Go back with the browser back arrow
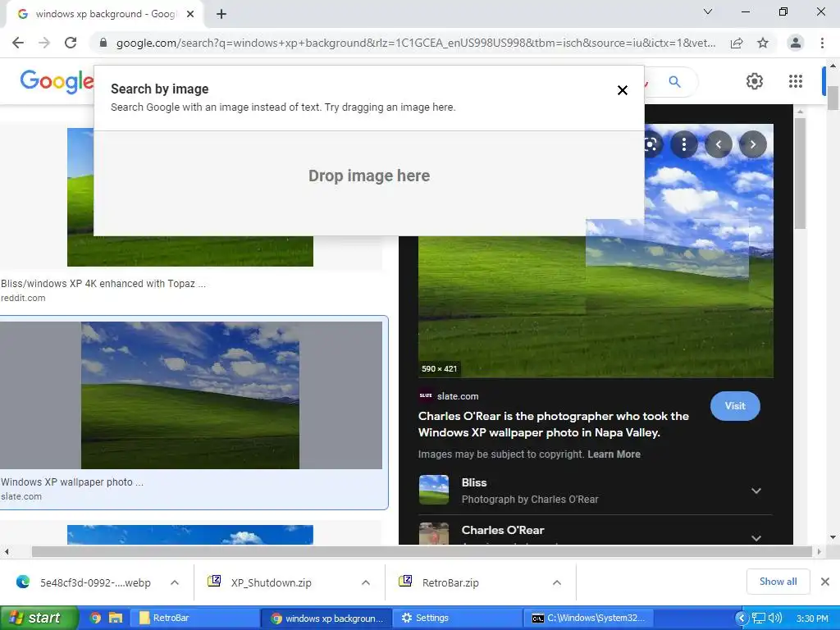 pyautogui.click(x=18, y=43)
